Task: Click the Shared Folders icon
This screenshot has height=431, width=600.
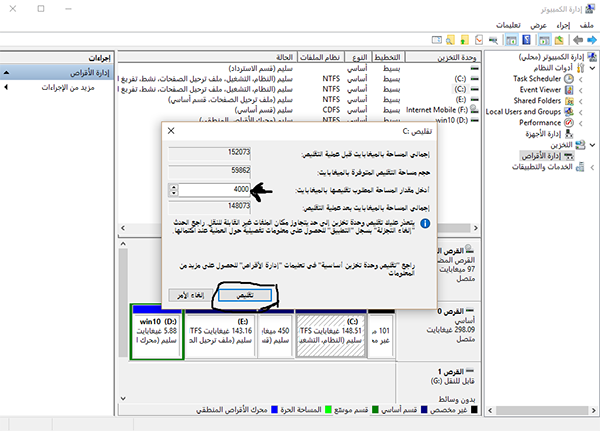Action: [x=569, y=100]
